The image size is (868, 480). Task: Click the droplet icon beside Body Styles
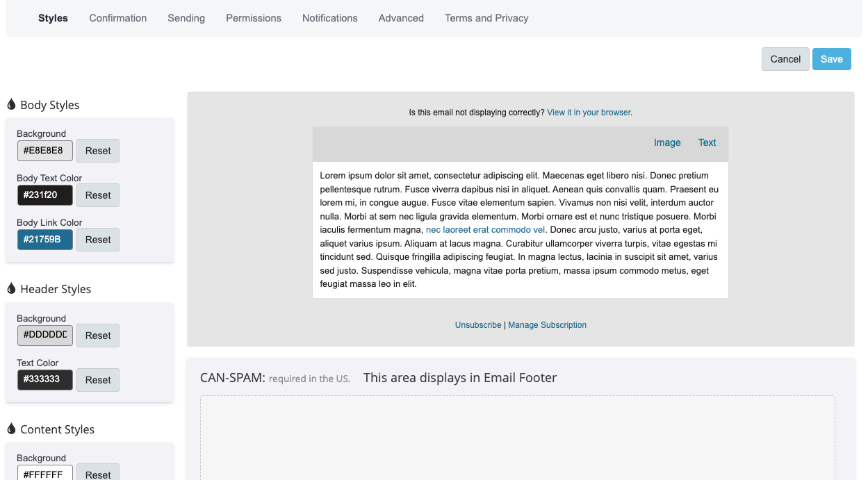[x=11, y=104]
